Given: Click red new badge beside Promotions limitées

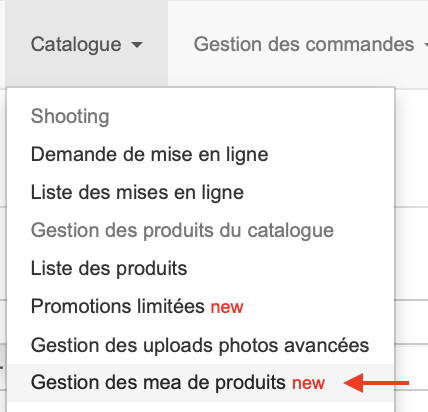Looking at the screenshot, I should [x=227, y=307].
